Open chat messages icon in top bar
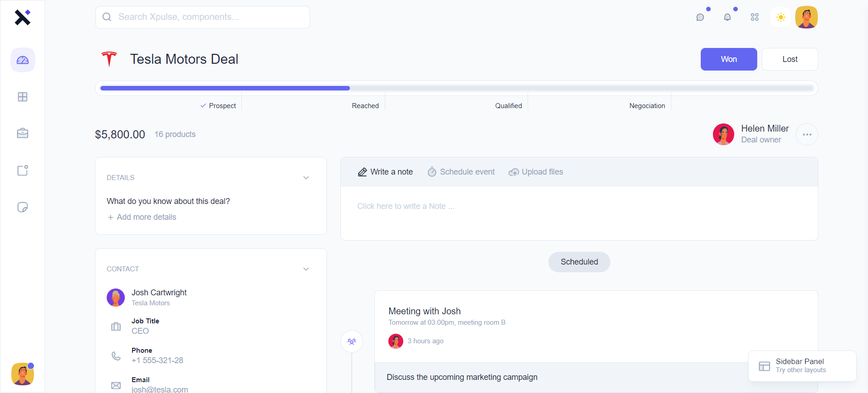 pos(700,17)
